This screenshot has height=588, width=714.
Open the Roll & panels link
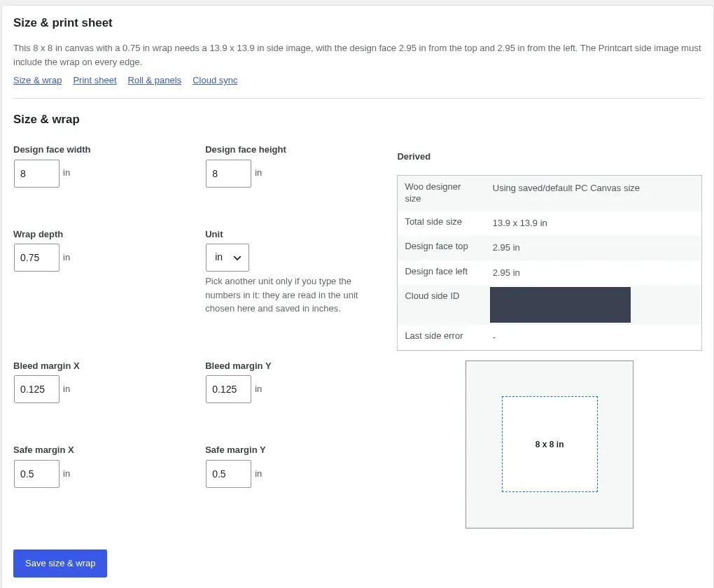[x=155, y=80]
